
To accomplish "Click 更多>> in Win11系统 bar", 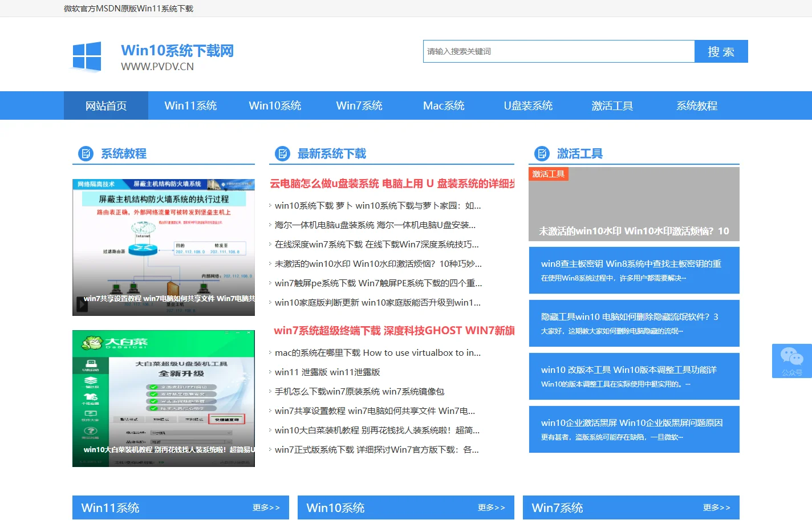I will click(x=266, y=507).
